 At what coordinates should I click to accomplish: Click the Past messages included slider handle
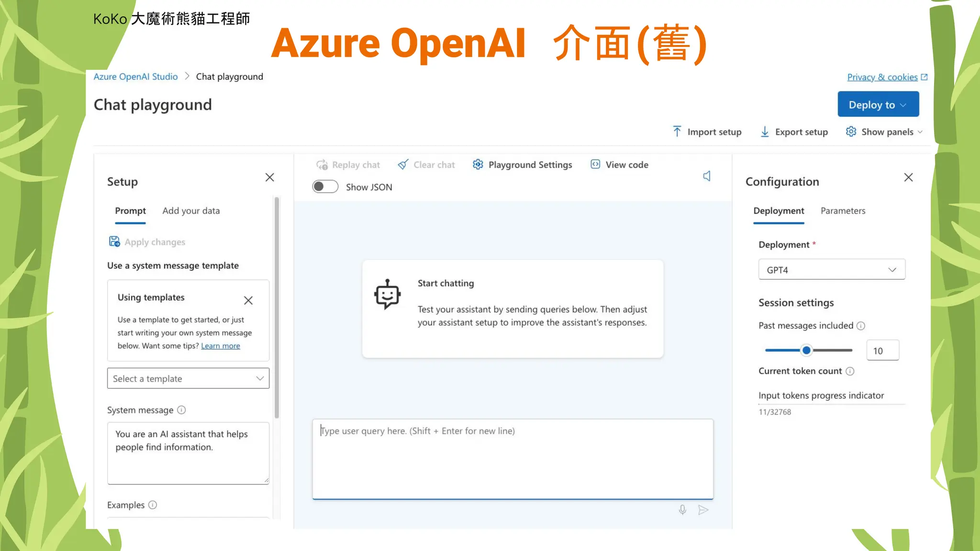tap(806, 350)
